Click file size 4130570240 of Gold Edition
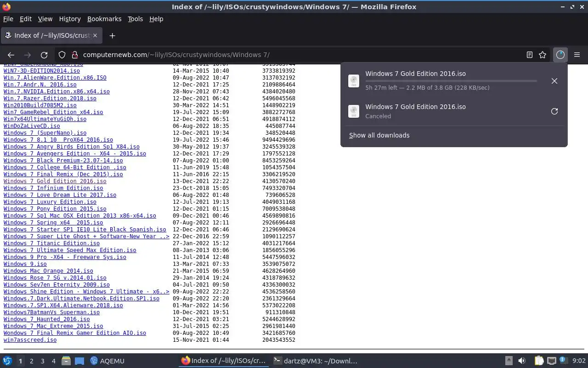The image size is (588, 368). [x=279, y=181]
